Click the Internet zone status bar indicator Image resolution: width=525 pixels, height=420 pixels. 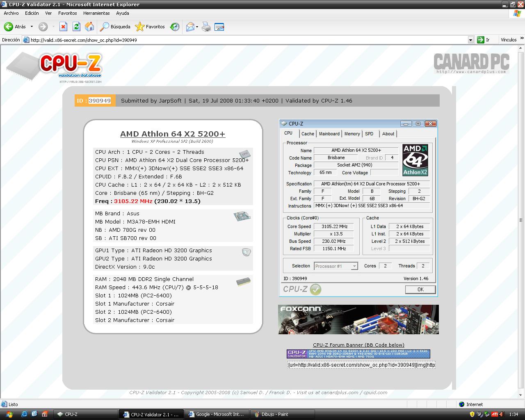click(x=470, y=404)
